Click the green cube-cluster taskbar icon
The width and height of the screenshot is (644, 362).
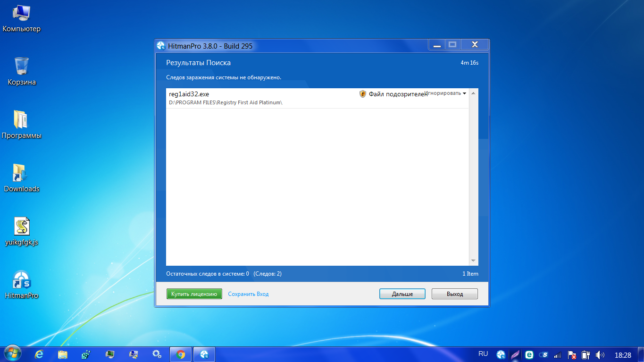86,354
